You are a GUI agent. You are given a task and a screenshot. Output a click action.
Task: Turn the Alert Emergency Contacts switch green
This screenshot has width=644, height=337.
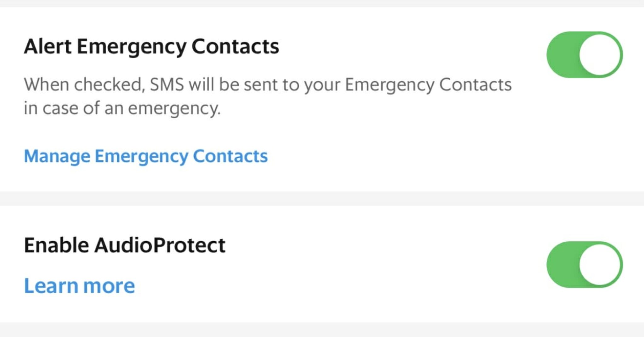pos(585,55)
